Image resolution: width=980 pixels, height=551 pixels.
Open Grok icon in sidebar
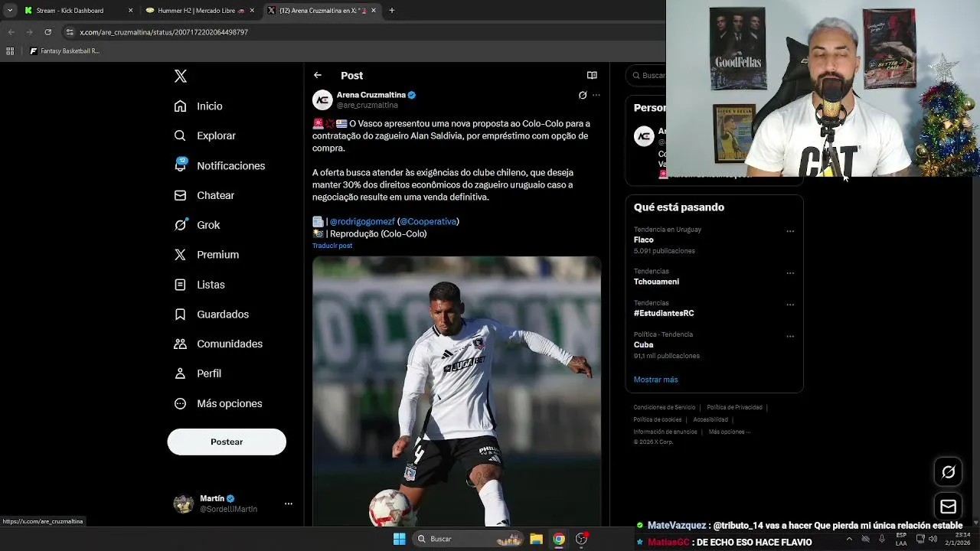[x=180, y=225]
